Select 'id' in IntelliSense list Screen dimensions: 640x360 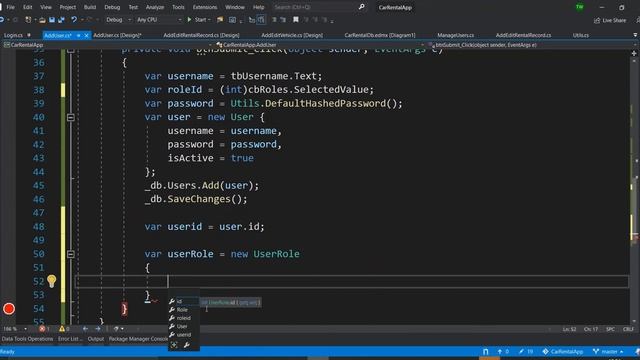184,302
